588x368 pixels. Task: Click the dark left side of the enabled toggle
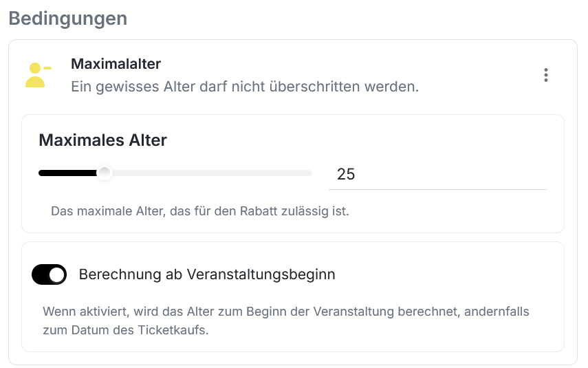[41, 274]
